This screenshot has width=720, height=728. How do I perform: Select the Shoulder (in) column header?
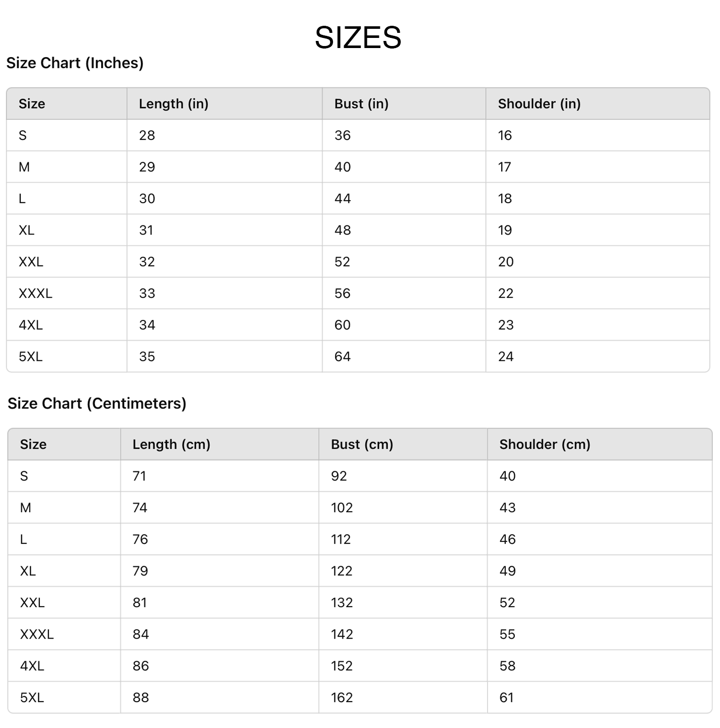point(539,104)
